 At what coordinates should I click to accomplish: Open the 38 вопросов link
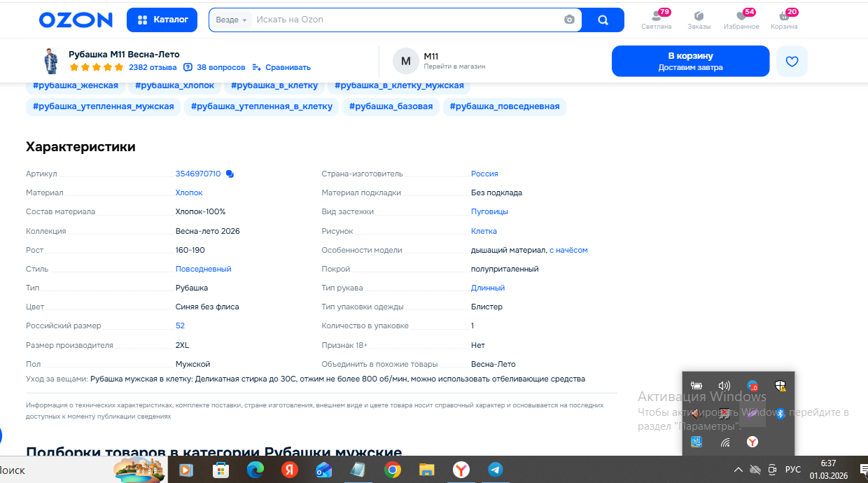pos(214,67)
